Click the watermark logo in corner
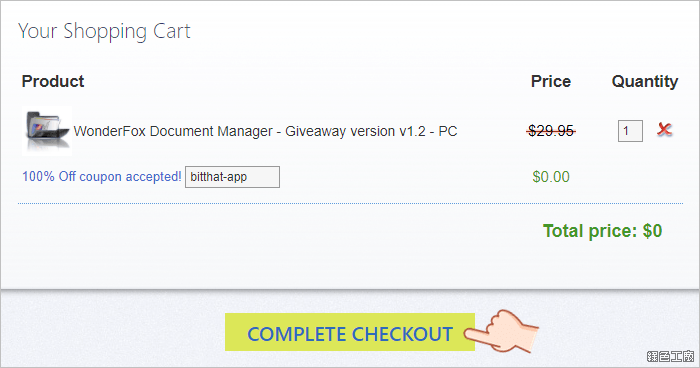This screenshot has width=700, height=368. [x=671, y=356]
